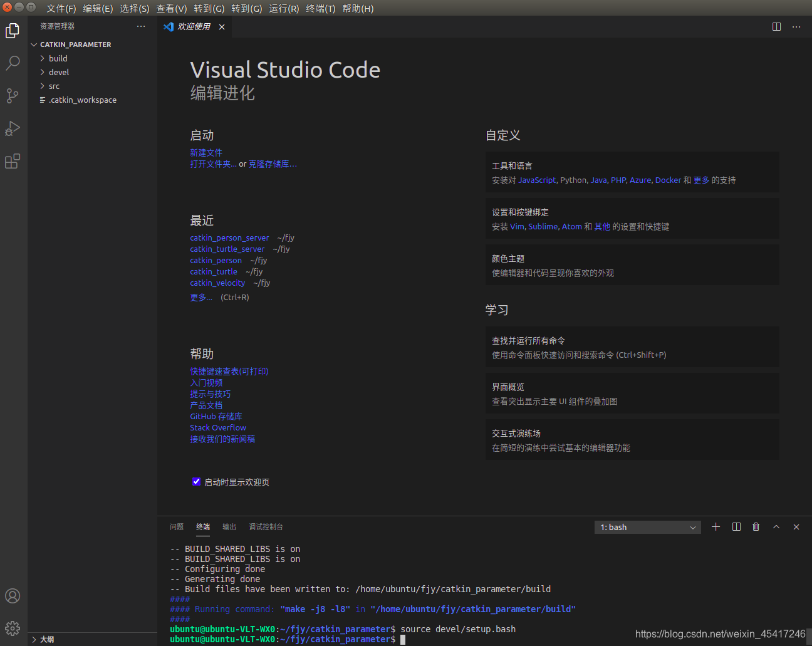This screenshot has width=812, height=646.
Task: Click the 更多... recent link
Action: click(x=201, y=298)
